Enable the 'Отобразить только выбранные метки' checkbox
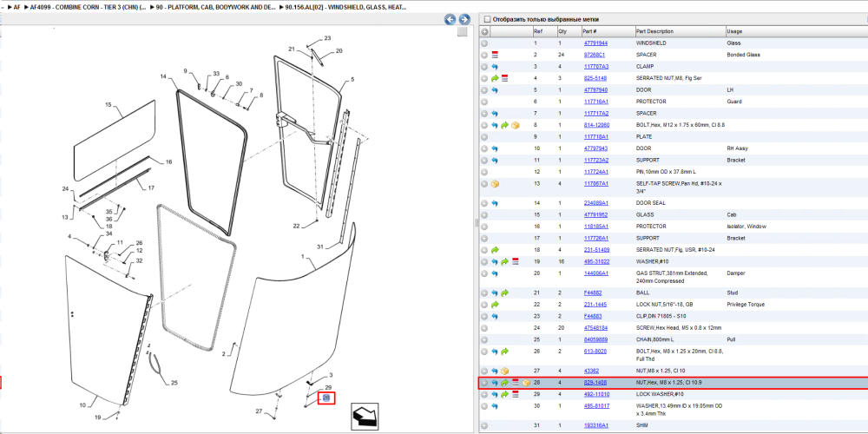This screenshot has height=434, width=868. 487,19
